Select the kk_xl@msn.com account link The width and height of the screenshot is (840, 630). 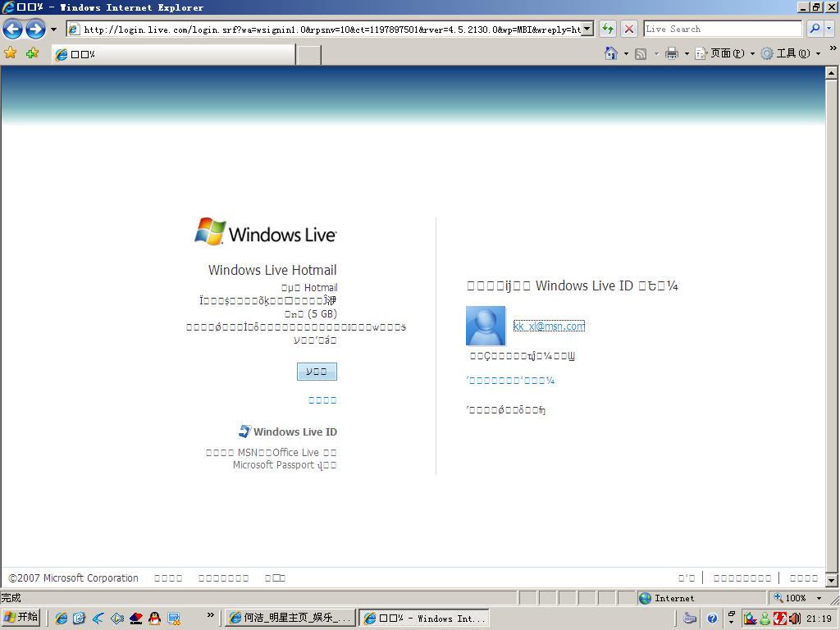point(549,326)
